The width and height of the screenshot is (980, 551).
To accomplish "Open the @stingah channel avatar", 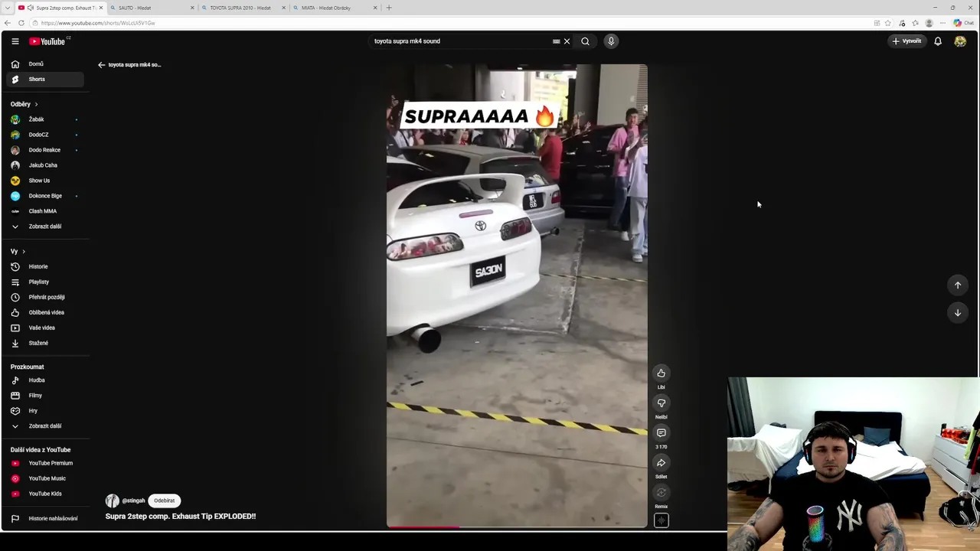I will click(113, 500).
